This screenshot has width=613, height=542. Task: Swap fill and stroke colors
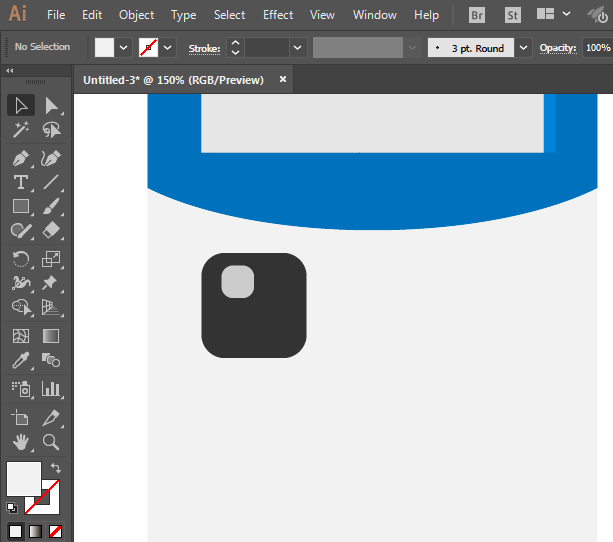pyautogui.click(x=56, y=468)
